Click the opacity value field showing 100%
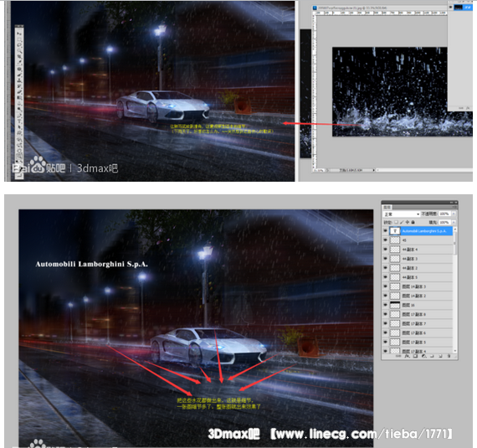 click(444, 214)
